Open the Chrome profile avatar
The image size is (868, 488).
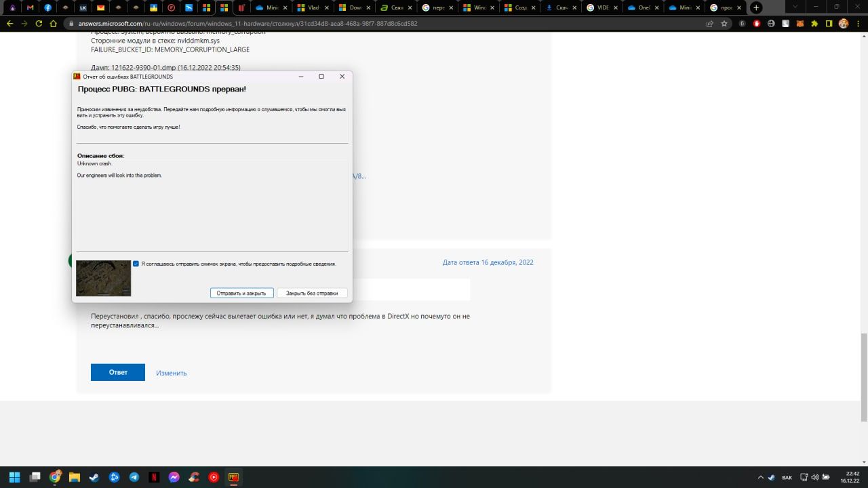(844, 23)
